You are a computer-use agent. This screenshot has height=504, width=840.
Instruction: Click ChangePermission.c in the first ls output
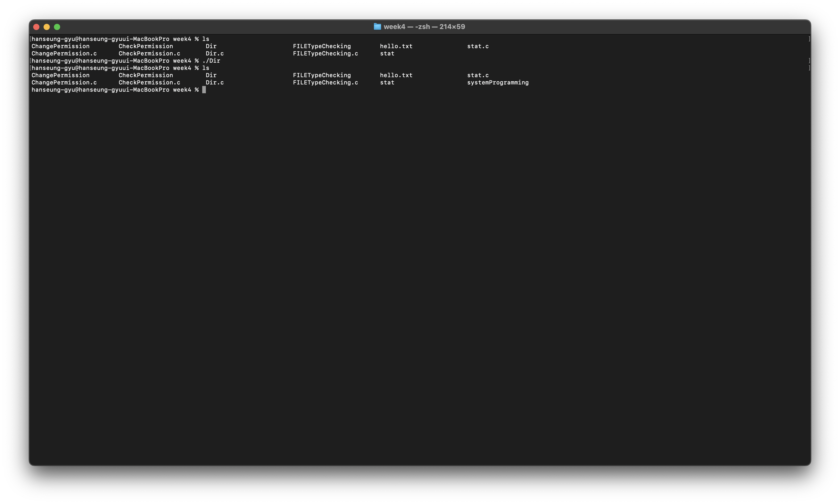64,54
